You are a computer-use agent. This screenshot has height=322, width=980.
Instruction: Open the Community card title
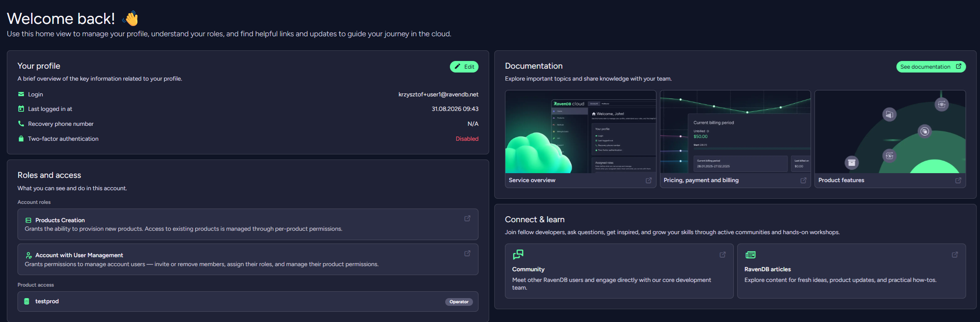click(528, 269)
